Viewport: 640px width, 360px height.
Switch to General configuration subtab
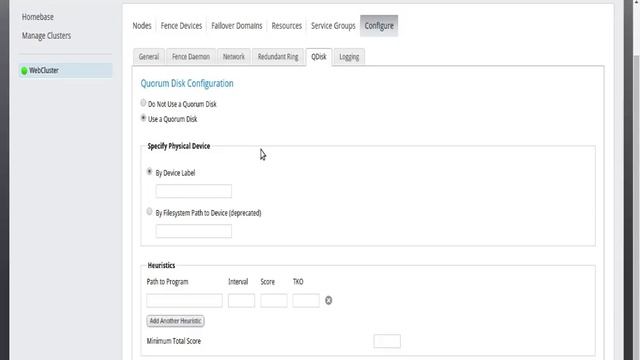(x=149, y=57)
